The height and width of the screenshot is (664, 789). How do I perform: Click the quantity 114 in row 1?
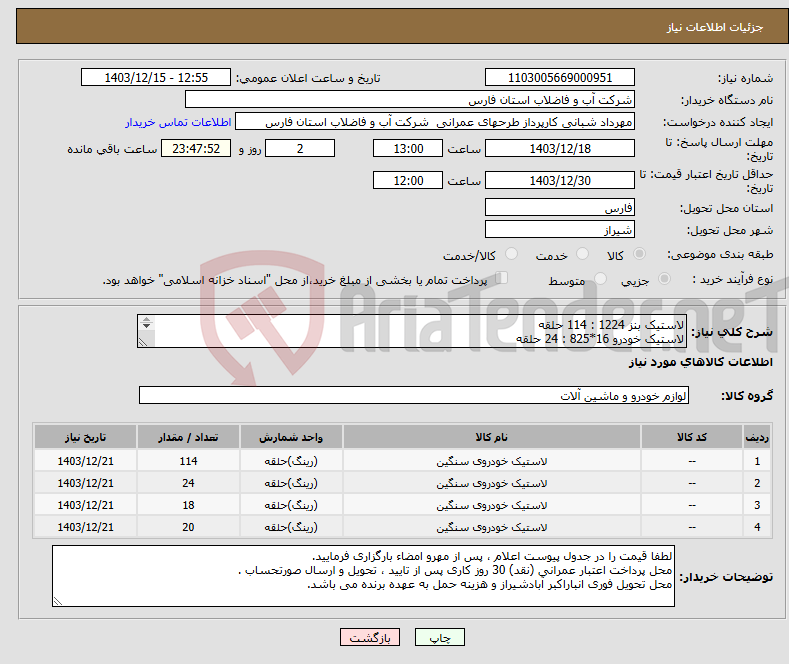188,461
